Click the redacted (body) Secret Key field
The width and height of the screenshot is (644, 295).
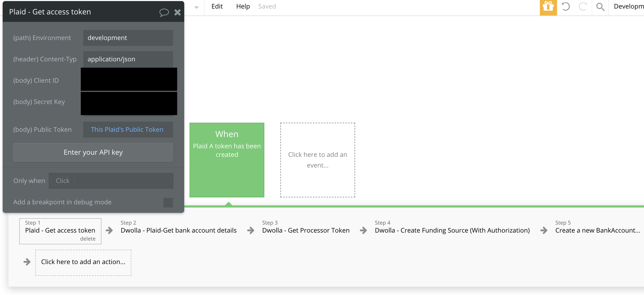click(x=129, y=103)
